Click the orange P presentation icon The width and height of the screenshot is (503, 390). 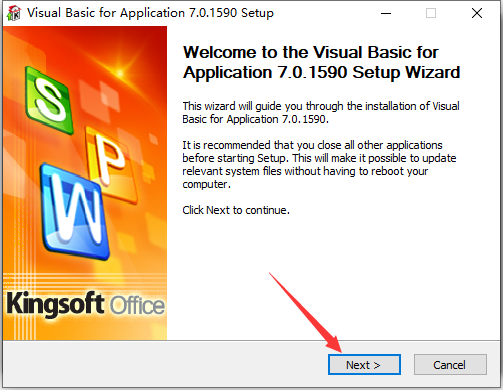[112, 163]
